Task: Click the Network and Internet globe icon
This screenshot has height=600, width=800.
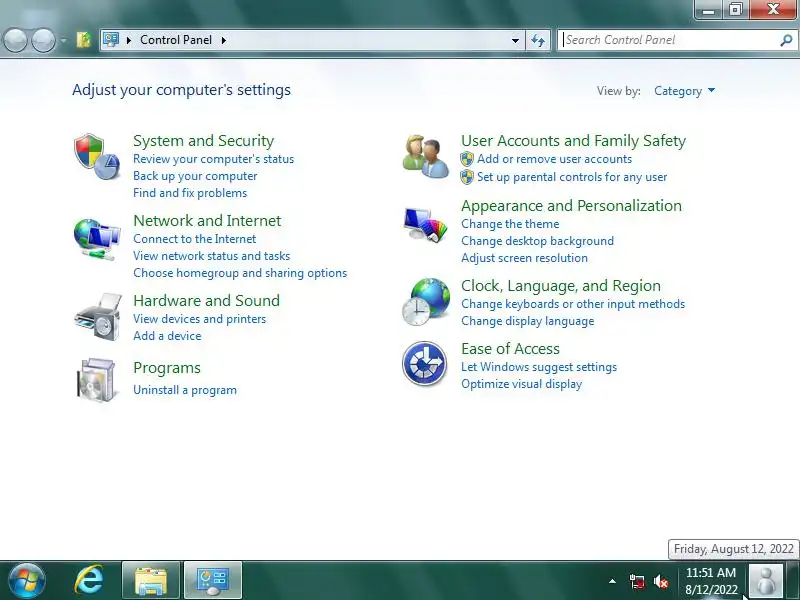Action: point(97,239)
